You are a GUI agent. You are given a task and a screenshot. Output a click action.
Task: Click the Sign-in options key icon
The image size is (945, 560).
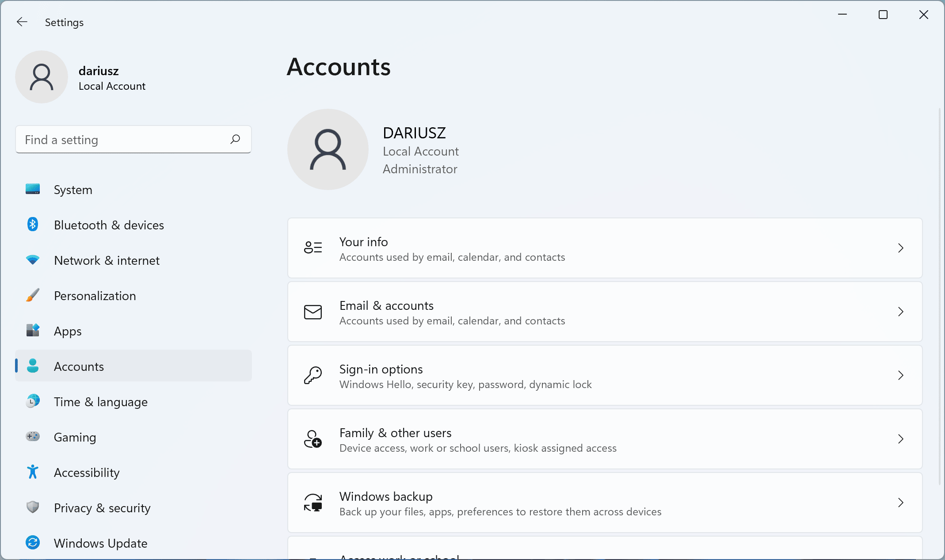click(x=313, y=375)
